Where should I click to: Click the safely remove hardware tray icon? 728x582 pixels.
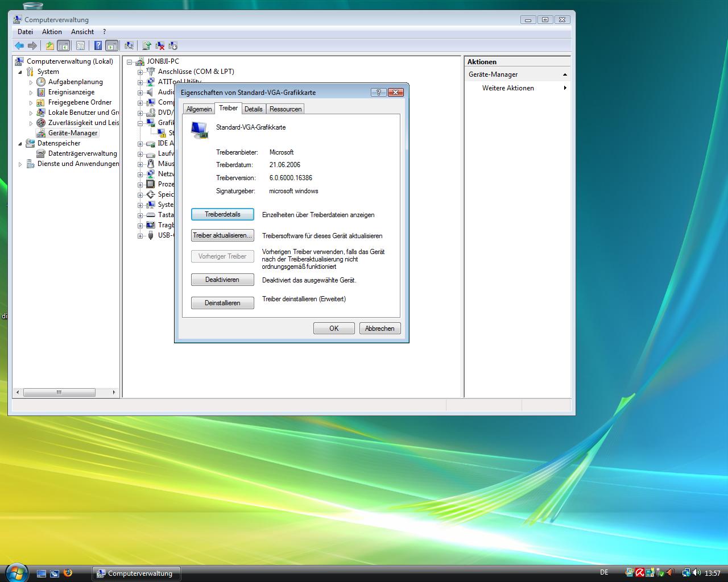pyautogui.click(x=659, y=573)
